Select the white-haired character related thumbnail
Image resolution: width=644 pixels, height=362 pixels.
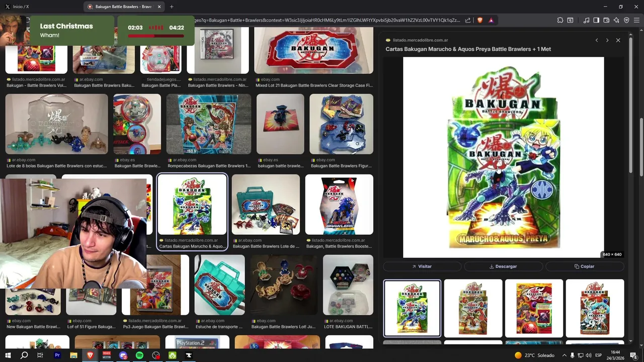click(x=595, y=308)
